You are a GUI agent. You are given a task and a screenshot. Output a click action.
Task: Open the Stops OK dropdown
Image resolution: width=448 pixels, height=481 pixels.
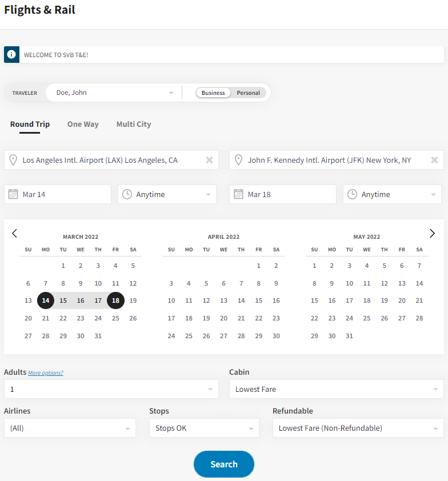203,428
